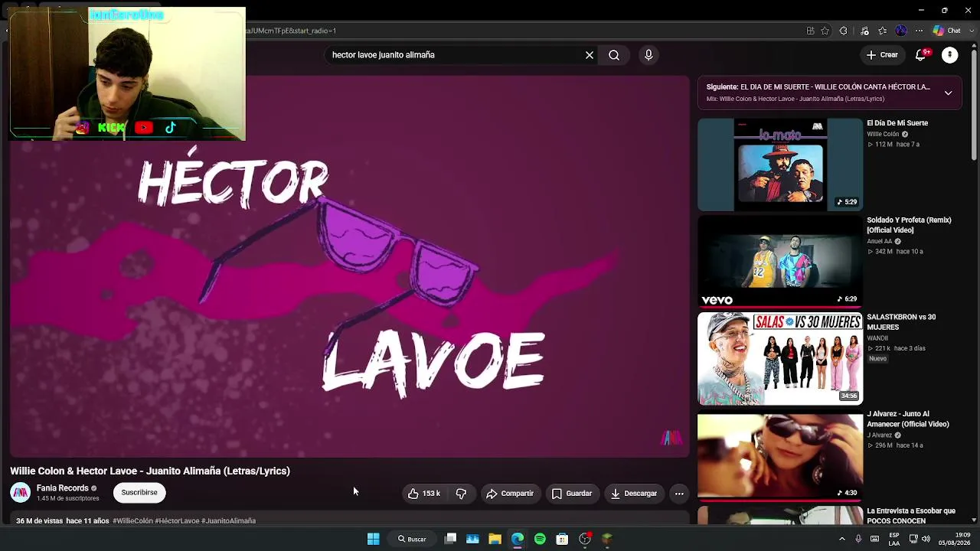
Task: Save the video with Guardar
Action: pos(572,494)
